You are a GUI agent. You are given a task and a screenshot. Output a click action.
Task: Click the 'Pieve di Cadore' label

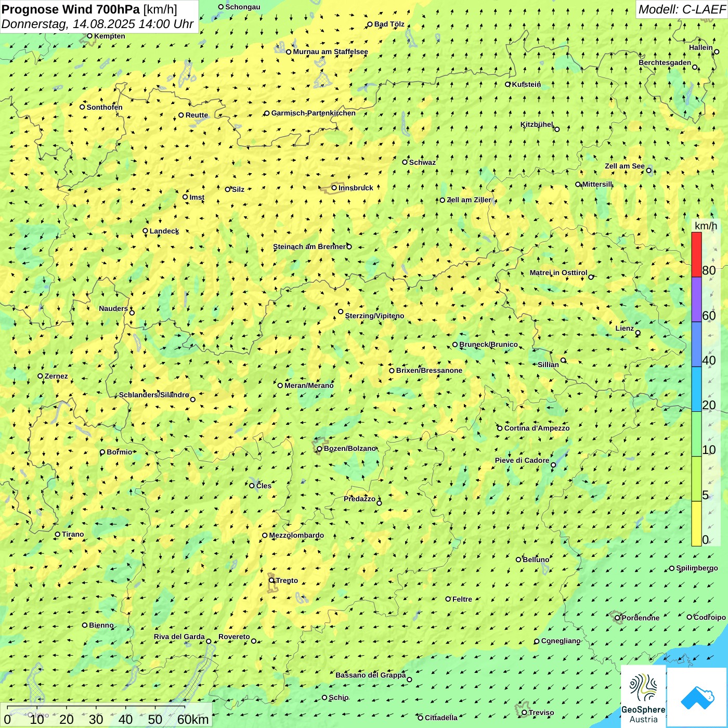(522, 460)
